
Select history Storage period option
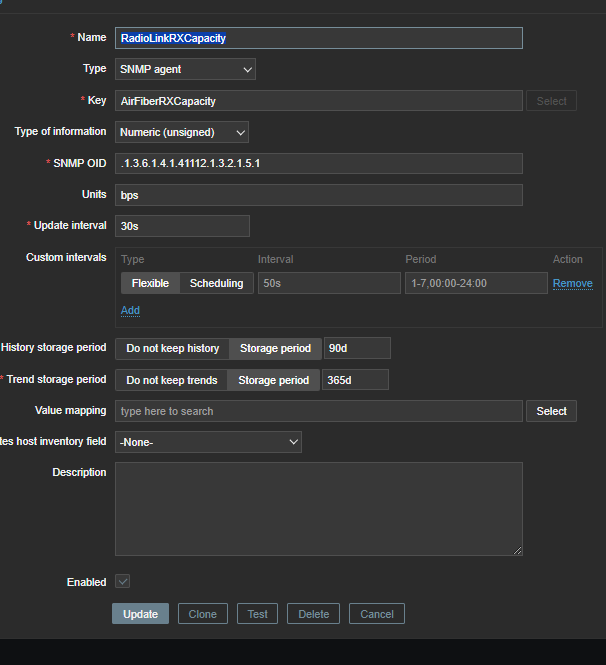point(275,348)
